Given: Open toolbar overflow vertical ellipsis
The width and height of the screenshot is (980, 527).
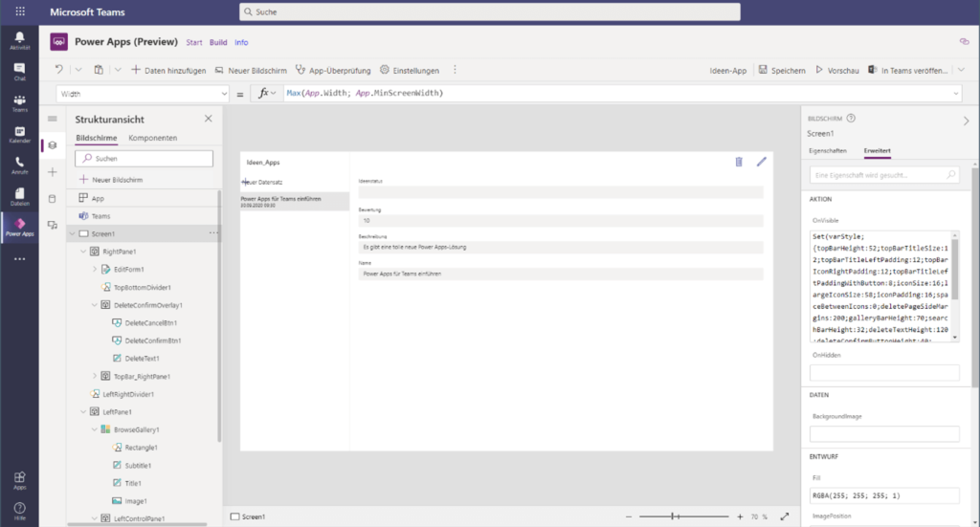Looking at the screenshot, I should (x=455, y=70).
